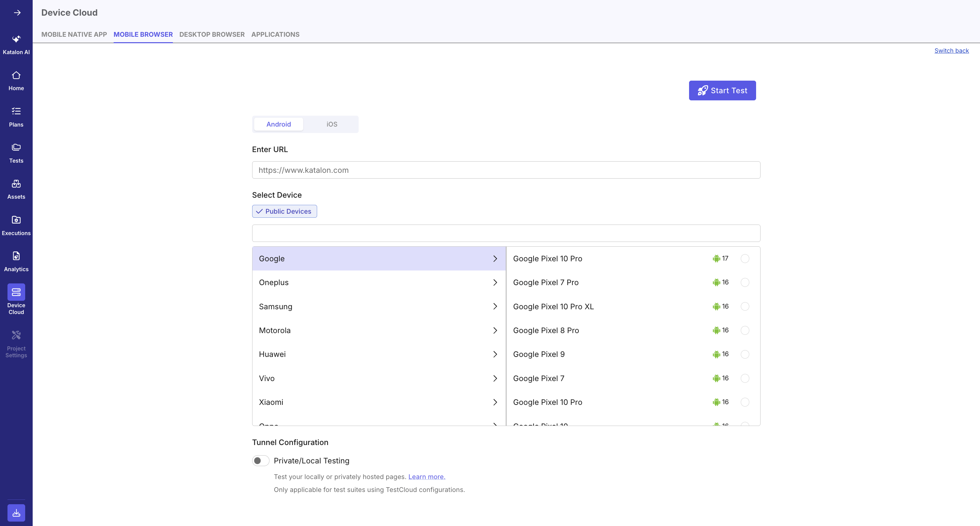
Task: Open the Huawei device list
Action: [x=379, y=354]
